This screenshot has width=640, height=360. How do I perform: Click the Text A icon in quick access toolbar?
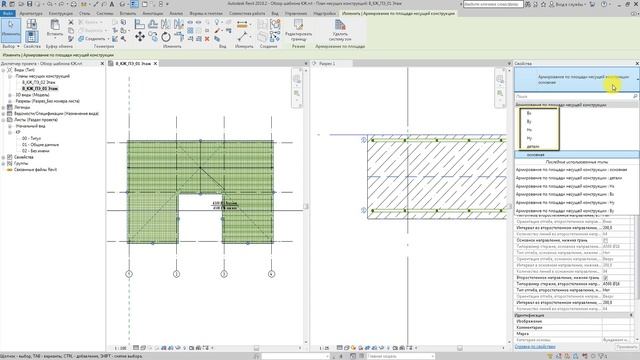click(111, 4)
